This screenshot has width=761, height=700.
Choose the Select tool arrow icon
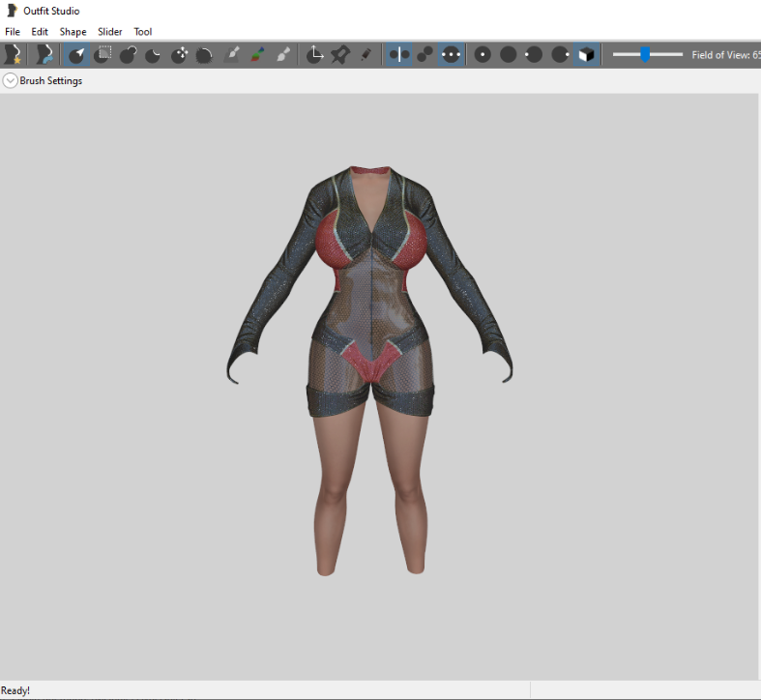76,54
